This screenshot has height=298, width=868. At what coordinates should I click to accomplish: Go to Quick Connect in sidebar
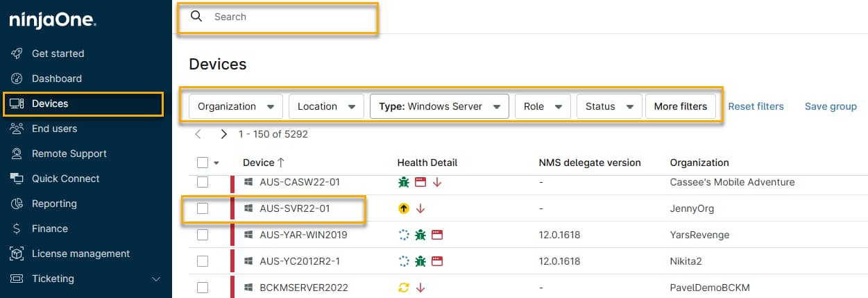(x=65, y=179)
